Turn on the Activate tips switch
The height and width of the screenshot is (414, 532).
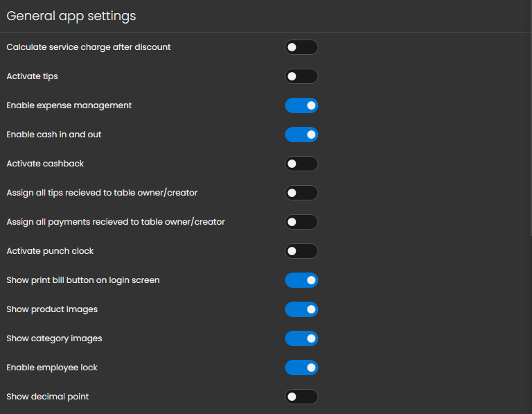(301, 76)
